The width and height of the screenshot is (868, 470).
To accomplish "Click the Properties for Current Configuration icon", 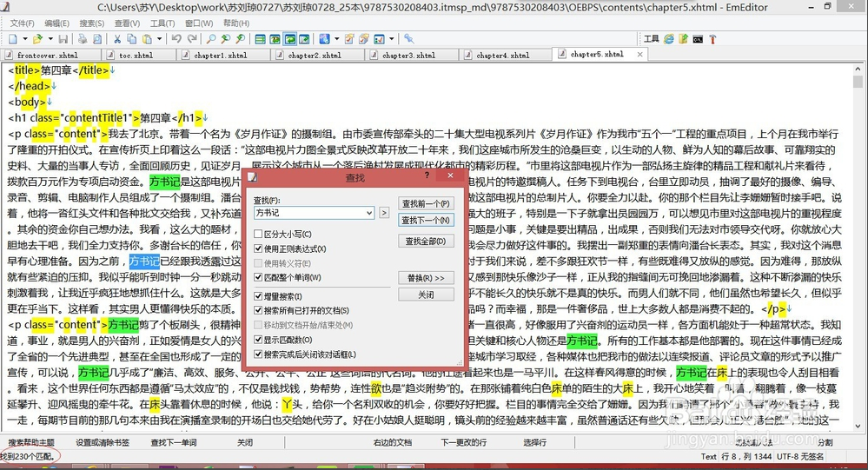I will (x=349, y=39).
